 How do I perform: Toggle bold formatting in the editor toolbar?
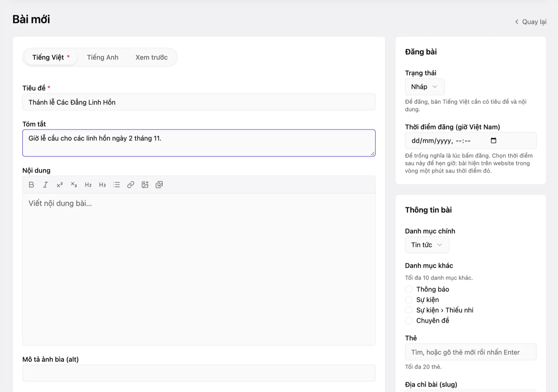pos(31,185)
